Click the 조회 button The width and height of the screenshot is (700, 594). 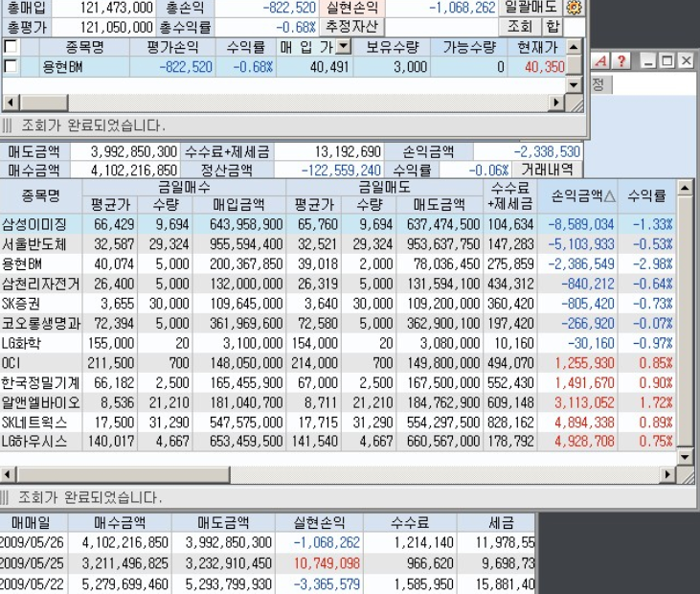pos(519,27)
